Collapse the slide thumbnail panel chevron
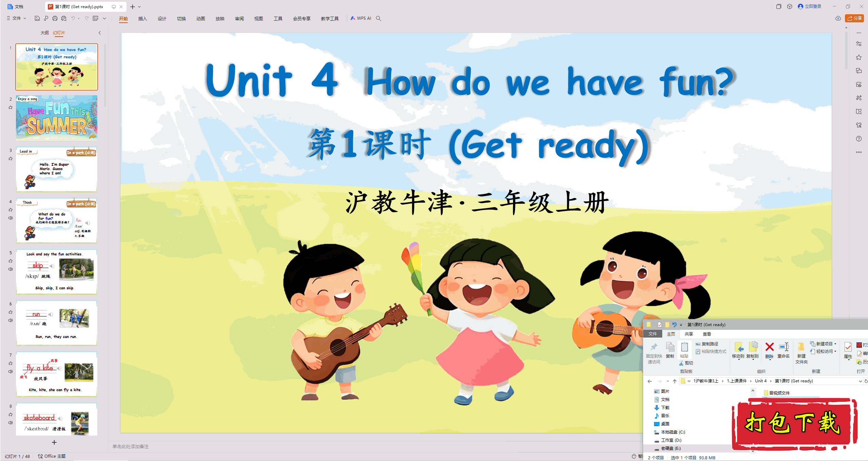Viewport: 868px width, 461px height. 100,33
